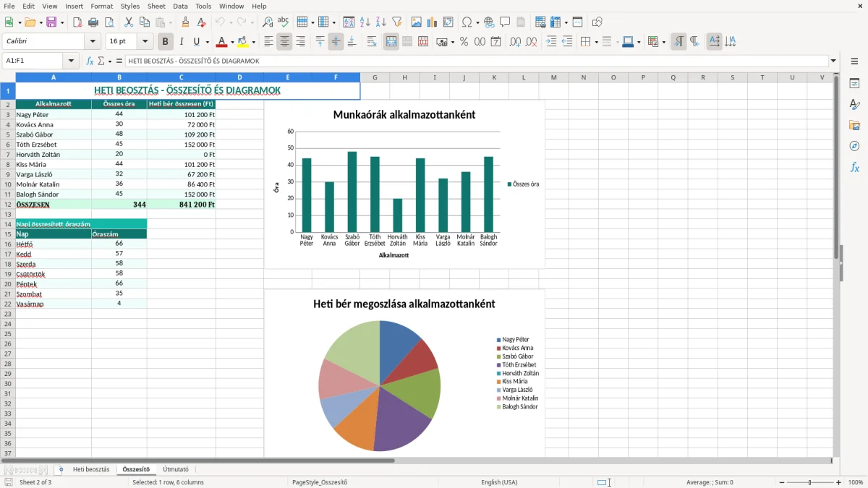Open the Underline style dropdown arrow
This screenshot has height=488, width=868.
[207, 42]
